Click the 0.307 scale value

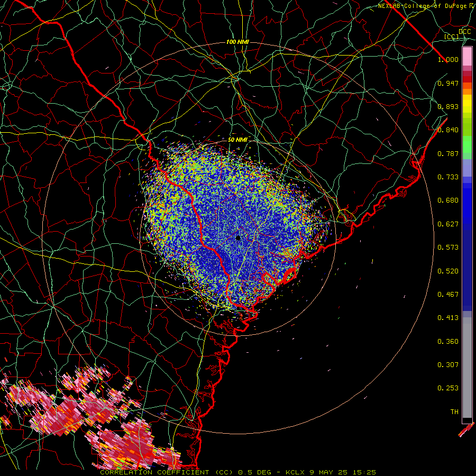[448, 364]
